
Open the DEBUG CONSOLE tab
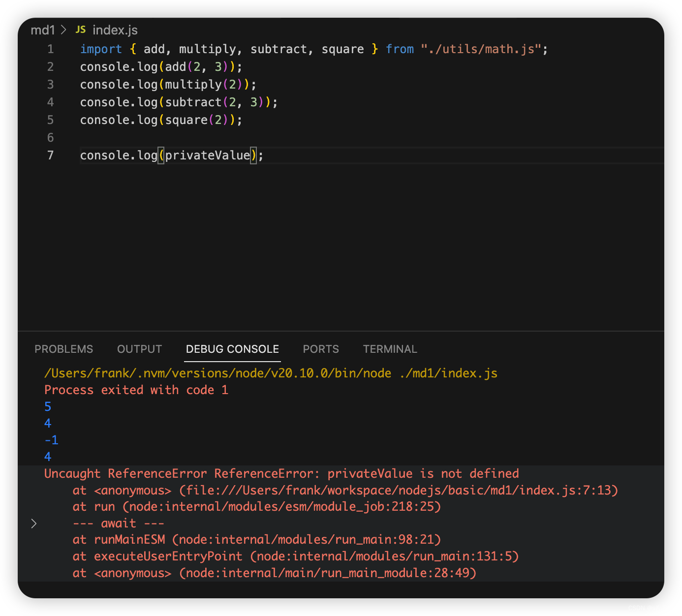click(232, 349)
